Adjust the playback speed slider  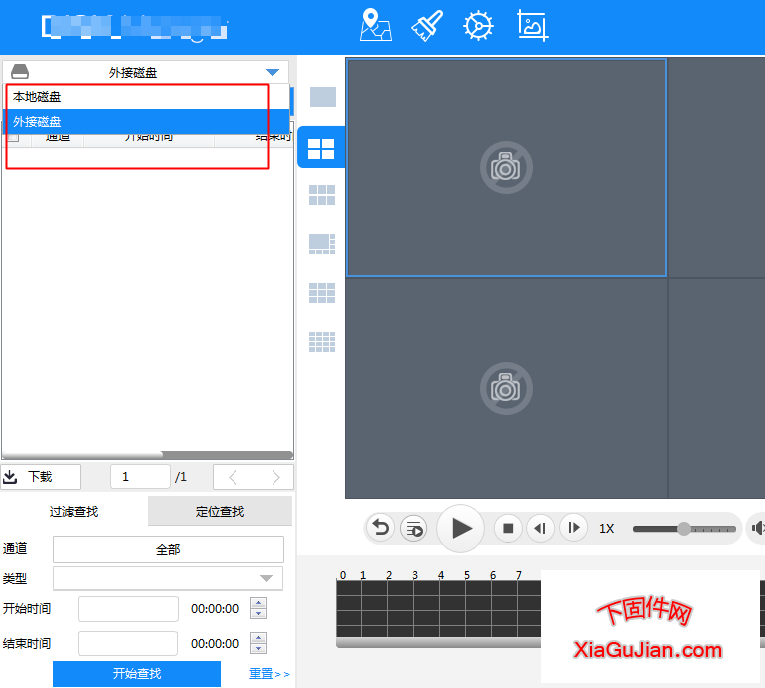coord(684,529)
